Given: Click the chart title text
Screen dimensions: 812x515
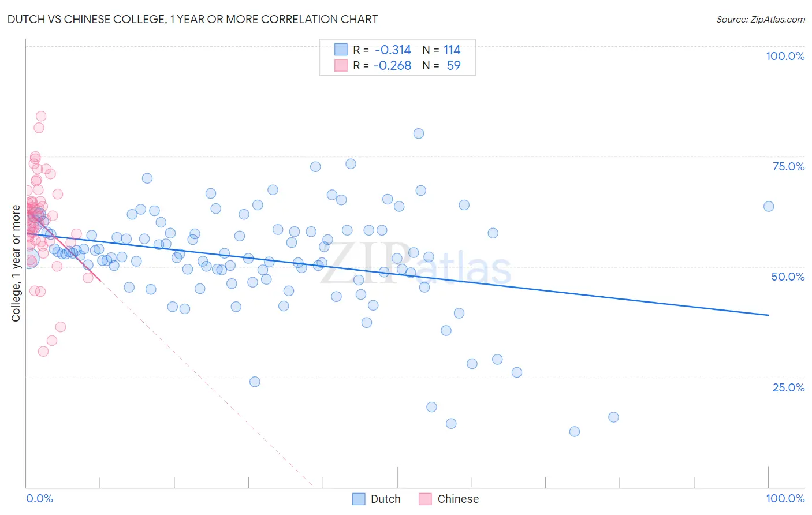Looking at the screenshot, I should (192, 19).
